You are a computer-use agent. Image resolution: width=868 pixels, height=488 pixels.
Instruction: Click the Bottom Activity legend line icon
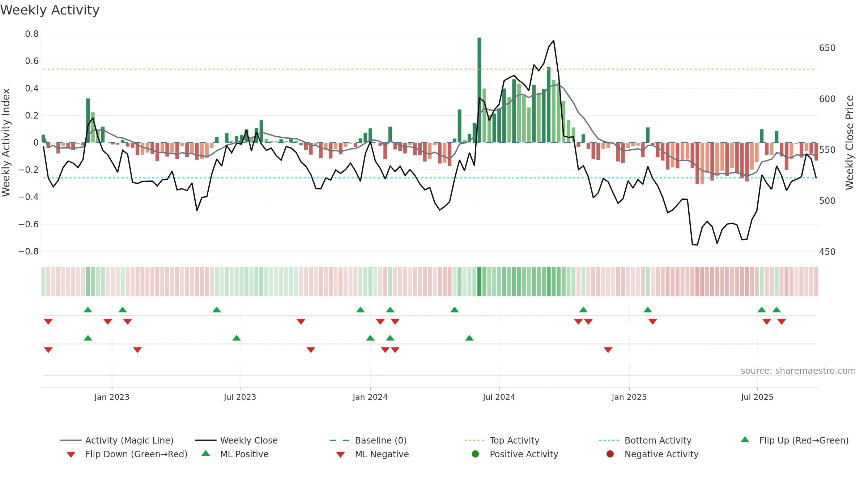coord(609,440)
